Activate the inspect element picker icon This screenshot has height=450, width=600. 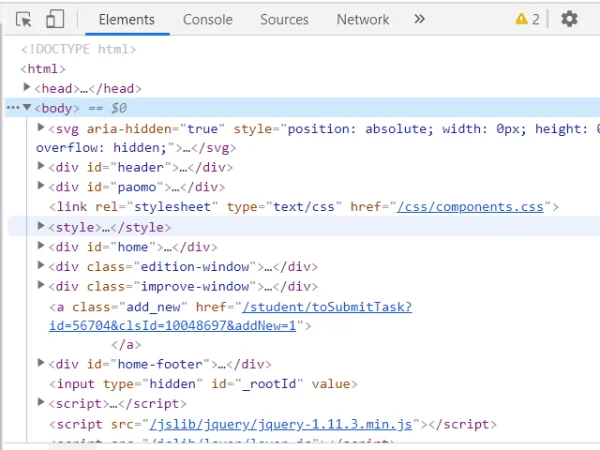coord(25,19)
